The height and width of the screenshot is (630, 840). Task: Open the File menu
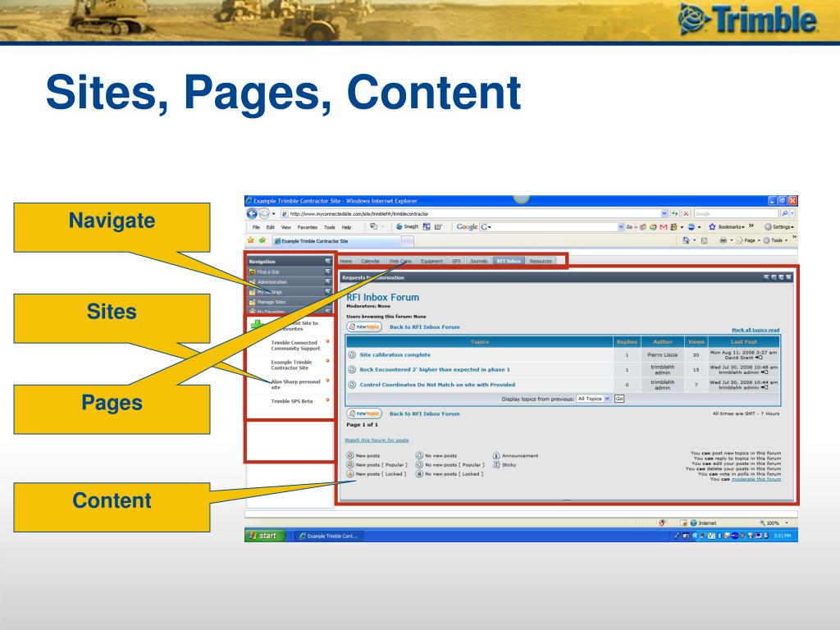(256, 227)
